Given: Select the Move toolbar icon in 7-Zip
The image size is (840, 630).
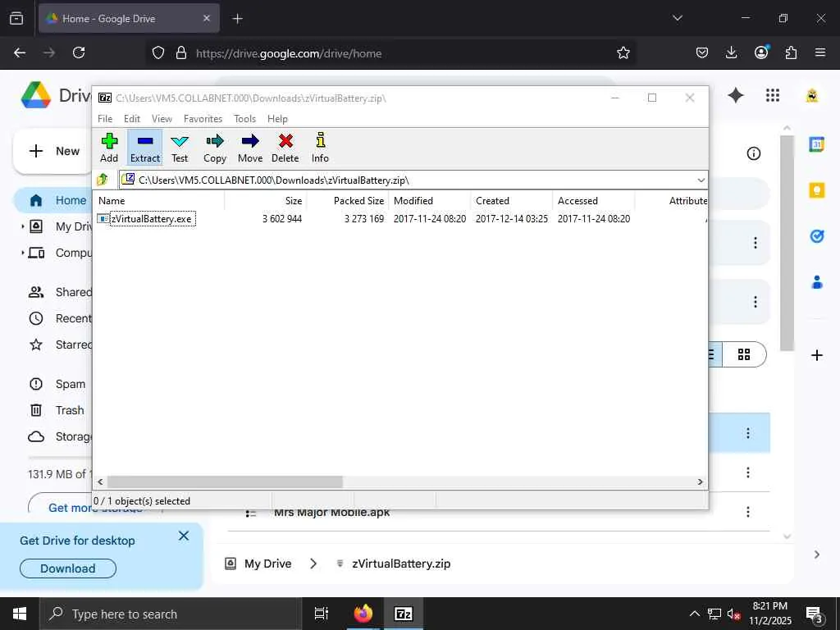Looking at the screenshot, I should [250, 148].
